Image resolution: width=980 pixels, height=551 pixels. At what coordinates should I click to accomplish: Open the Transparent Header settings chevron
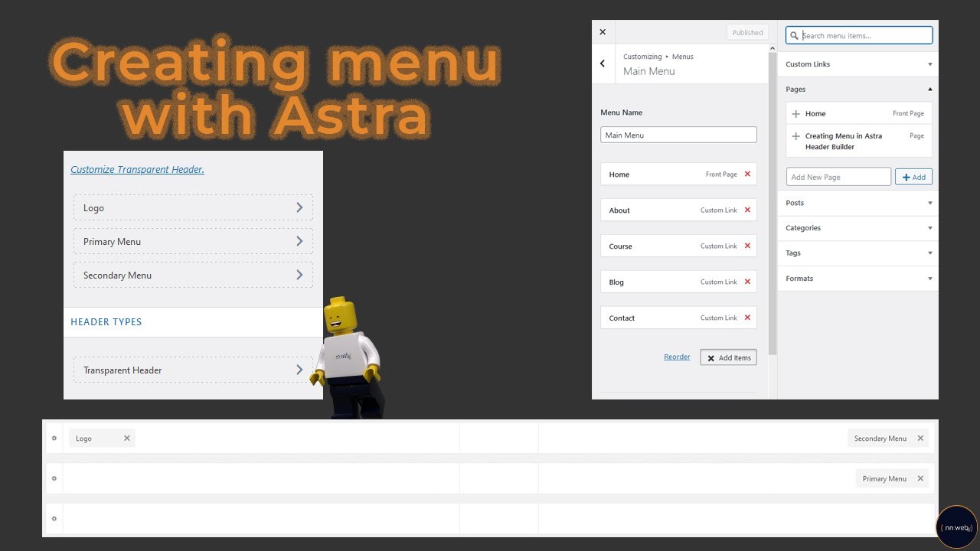tap(299, 370)
